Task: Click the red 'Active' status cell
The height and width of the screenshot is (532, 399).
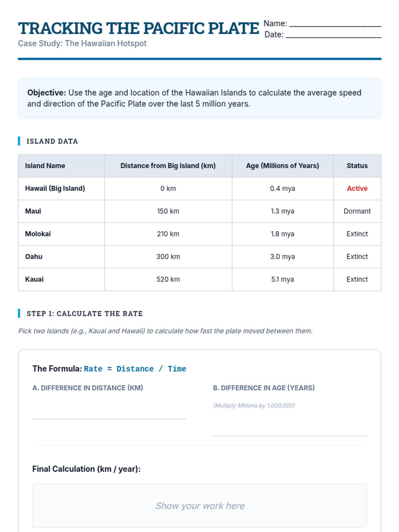Action: point(357,188)
